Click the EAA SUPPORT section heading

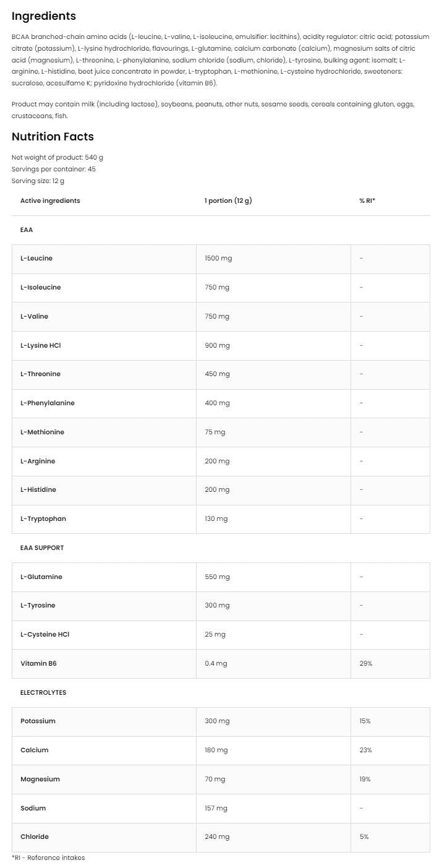[42, 548]
